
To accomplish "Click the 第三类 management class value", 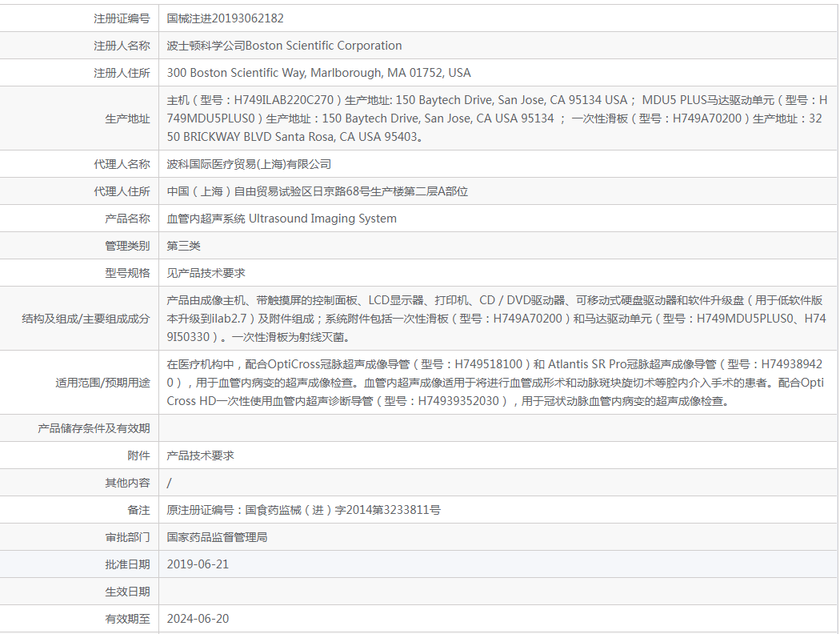I will point(183,246).
